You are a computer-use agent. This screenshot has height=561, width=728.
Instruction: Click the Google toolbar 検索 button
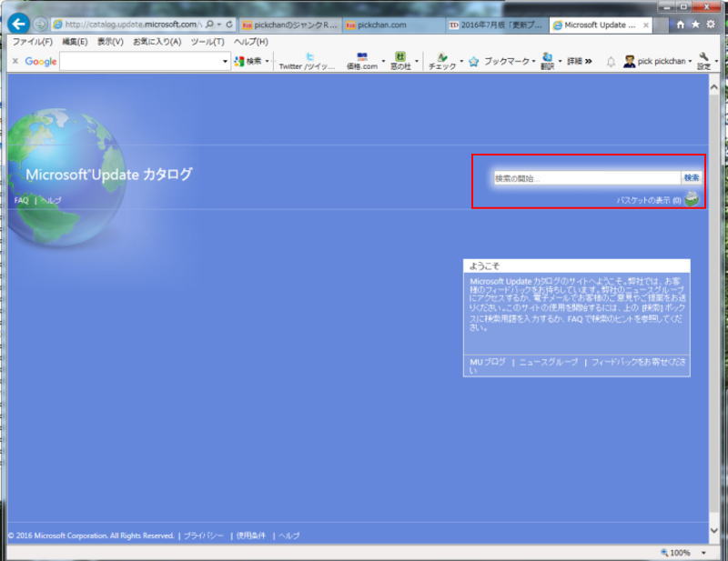(248, 61)
